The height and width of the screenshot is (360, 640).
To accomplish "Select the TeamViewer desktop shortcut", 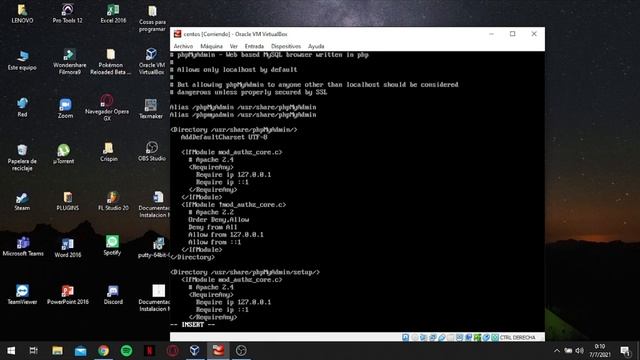I will 22,294.
